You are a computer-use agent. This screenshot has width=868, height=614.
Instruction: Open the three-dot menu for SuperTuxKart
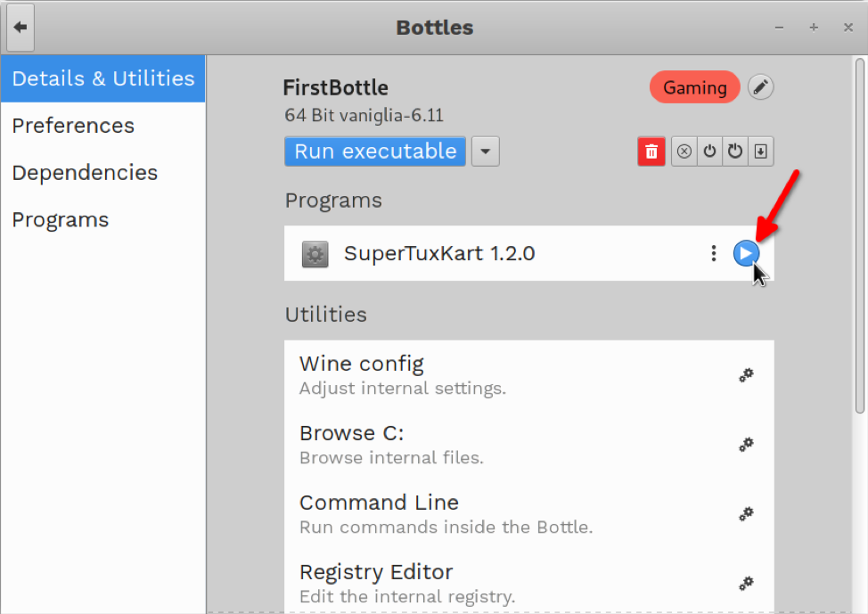tap(714, 254)
